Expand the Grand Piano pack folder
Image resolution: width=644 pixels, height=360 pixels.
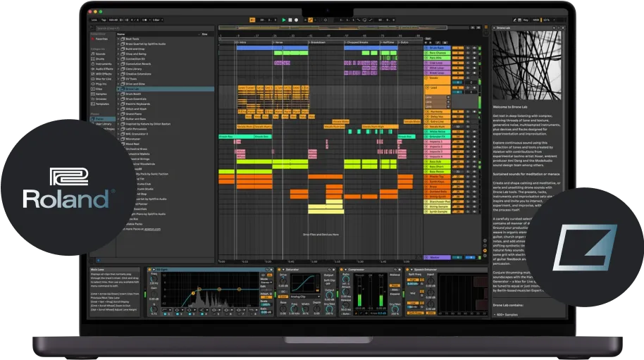click(x=118, y=113)
